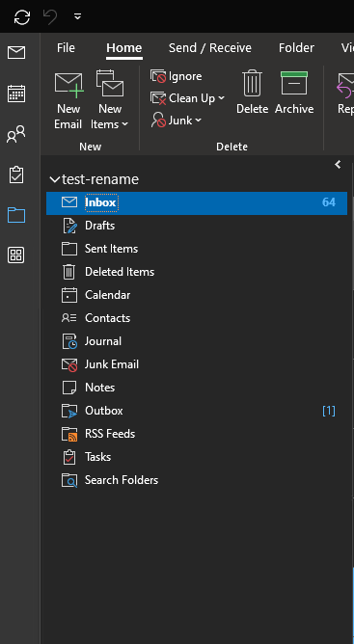The width and height of the screenshot is (354, 644).
Task: Click the Send/Receive All Folders sync icon
Action: click(x=22, y=16)
